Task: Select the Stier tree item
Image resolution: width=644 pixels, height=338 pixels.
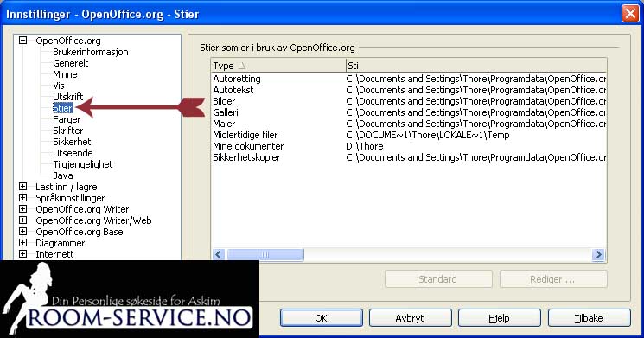Action: tap(63, 108)
